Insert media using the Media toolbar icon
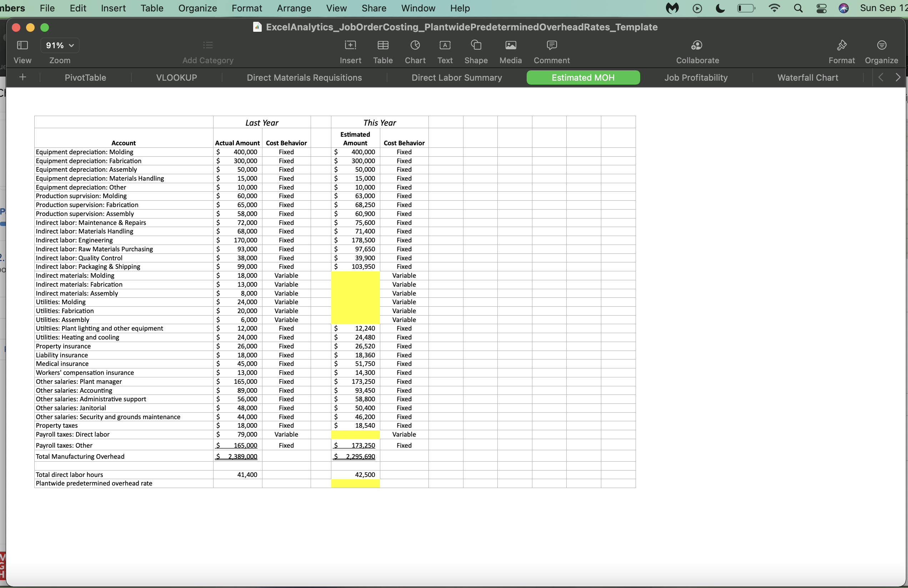The width and height of the screenshot is (908, 588). coord(511,51)
